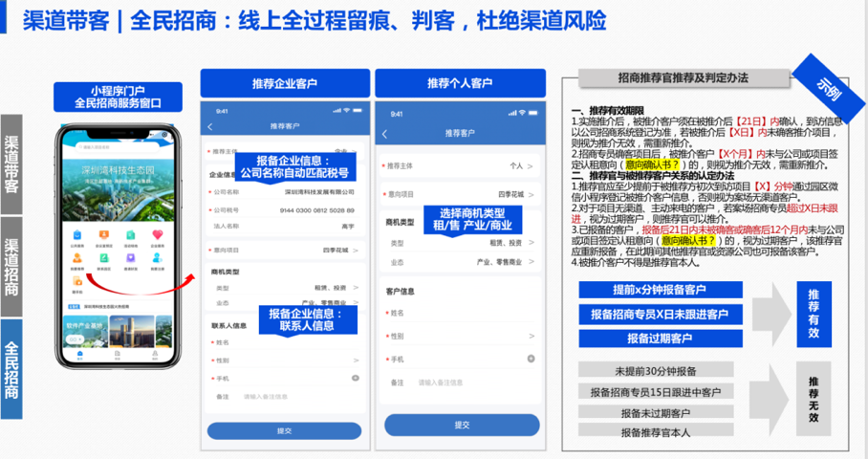Click contacts icon beside 手机 in personal form
The image size is (868, 459).
[531, 359]
